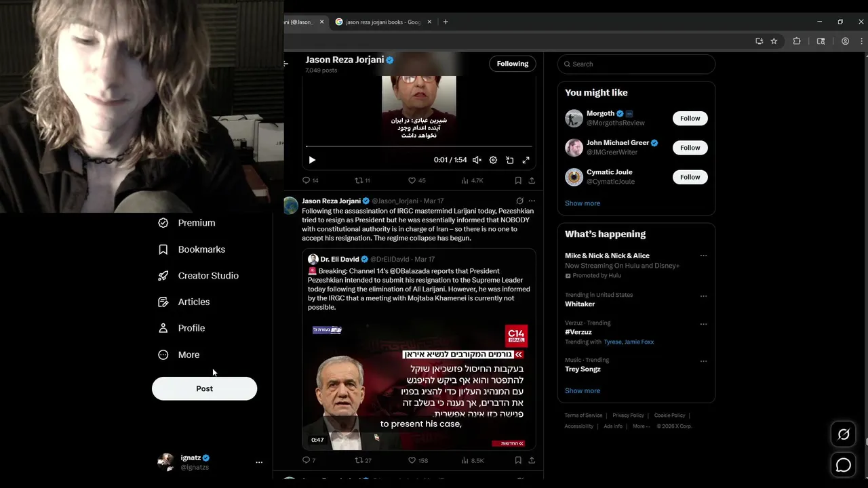868x488 pixels.
Task: Expand the top video to fullscreen
Action: pyautogui.click(x=526, y=160)
